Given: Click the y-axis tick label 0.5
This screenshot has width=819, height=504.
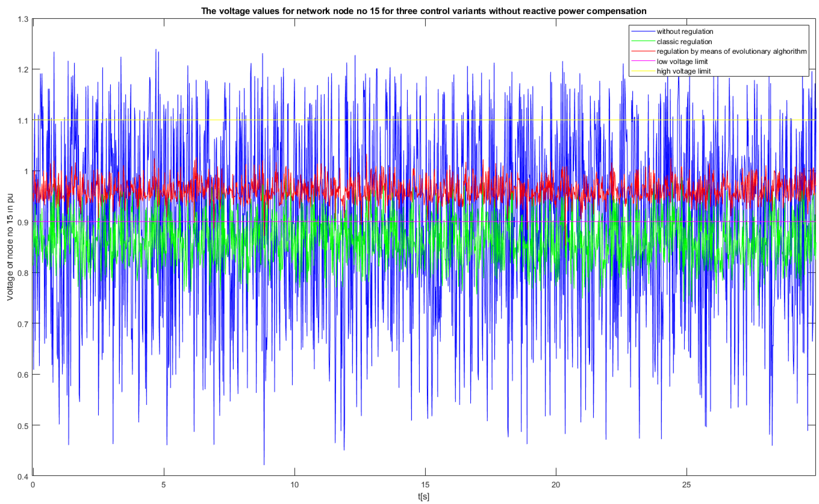Looking at the screenshot, I should [23, 426].
